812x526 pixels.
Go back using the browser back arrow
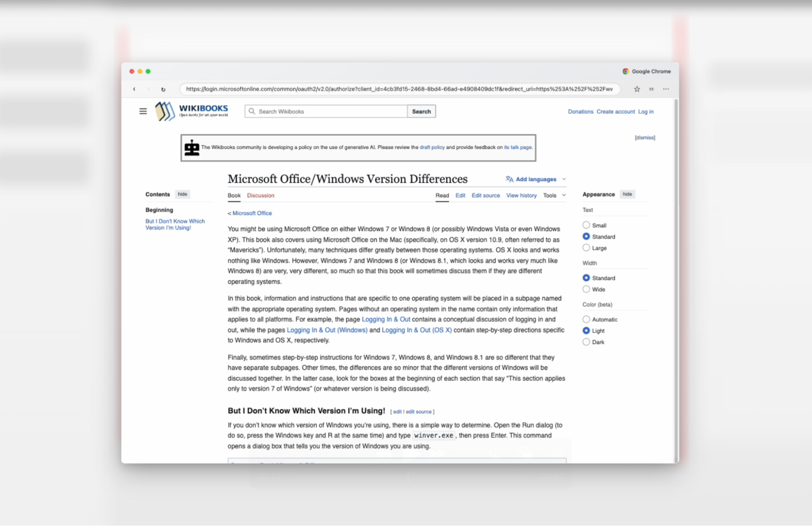134,89
